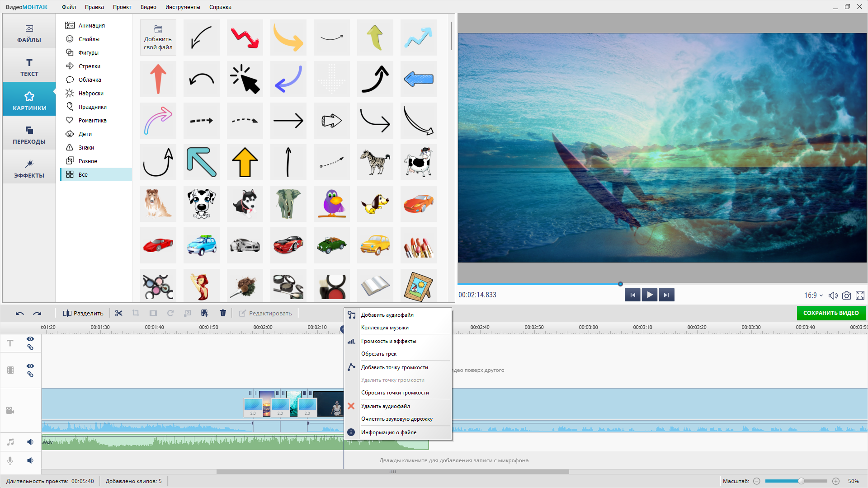Click the timeline zoom scale slider
The image size is (868, 488).
[x=801, y=481]
